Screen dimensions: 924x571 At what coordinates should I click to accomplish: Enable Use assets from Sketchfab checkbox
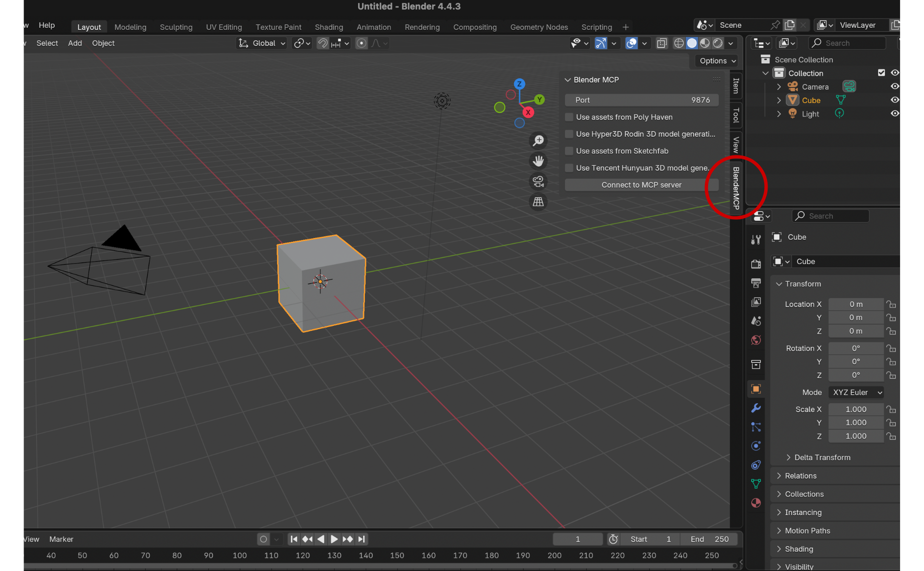[x=569, y=151]
